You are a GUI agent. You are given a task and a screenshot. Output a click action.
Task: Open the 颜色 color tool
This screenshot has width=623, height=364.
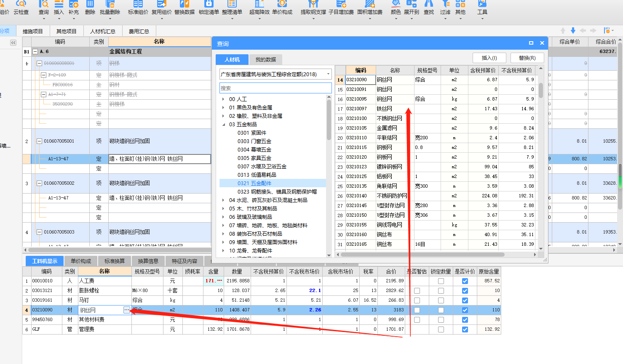[396, 8]
